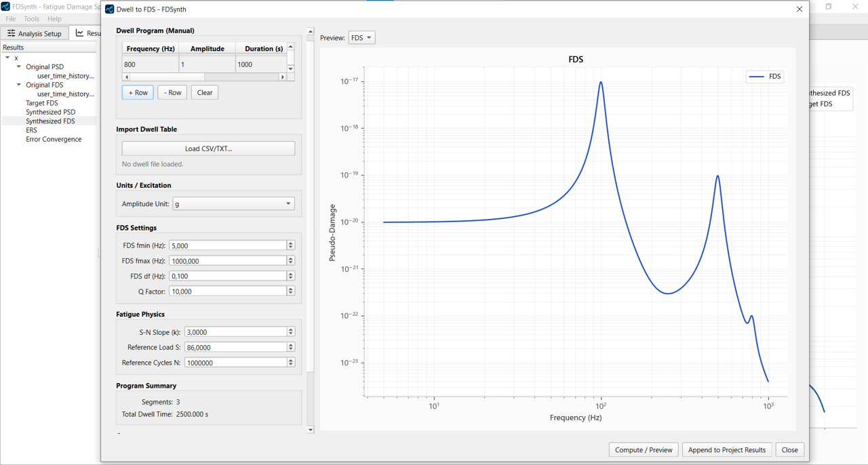Click Append to Project Results
Viewport: 868px width, 465px height.
point(727,449)
